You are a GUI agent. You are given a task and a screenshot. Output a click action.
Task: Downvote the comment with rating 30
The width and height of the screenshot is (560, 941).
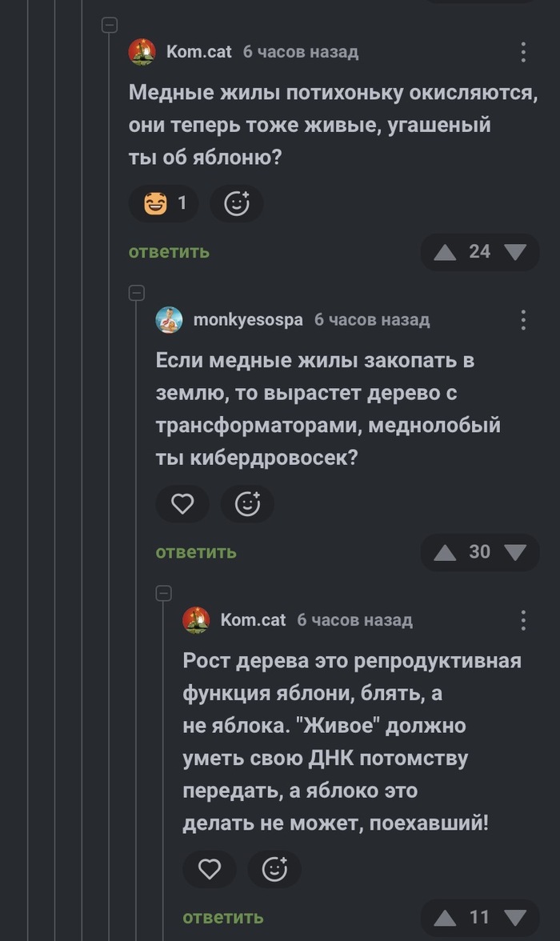tap(516, 552)
